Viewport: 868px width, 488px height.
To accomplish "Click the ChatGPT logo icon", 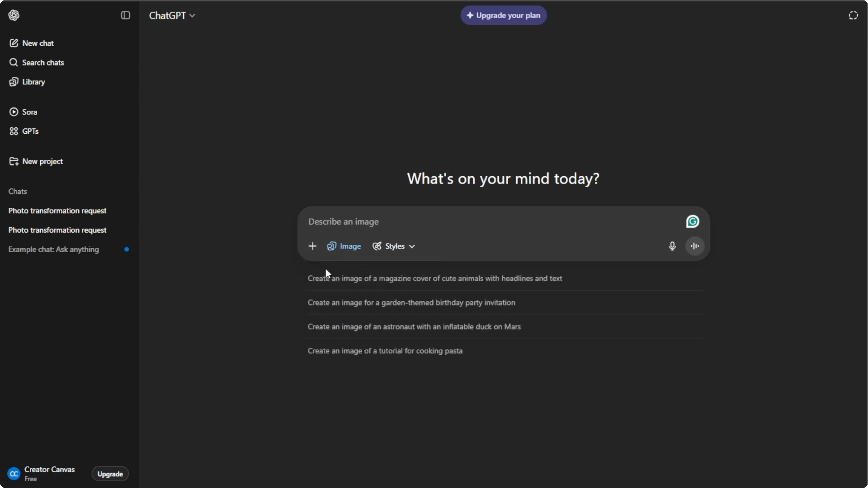I will point(14,15).
